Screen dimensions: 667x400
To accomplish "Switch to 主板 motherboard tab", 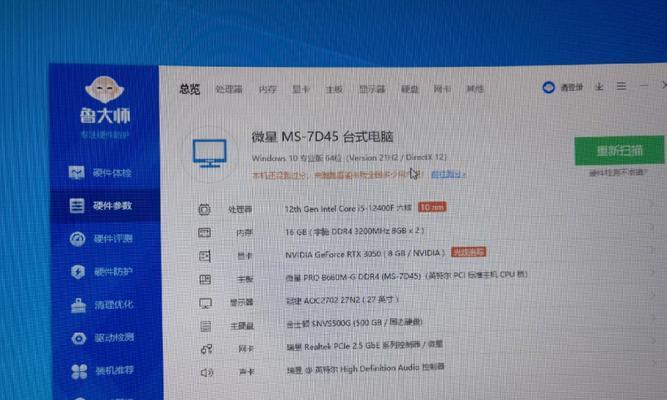I will click(334, 89).
